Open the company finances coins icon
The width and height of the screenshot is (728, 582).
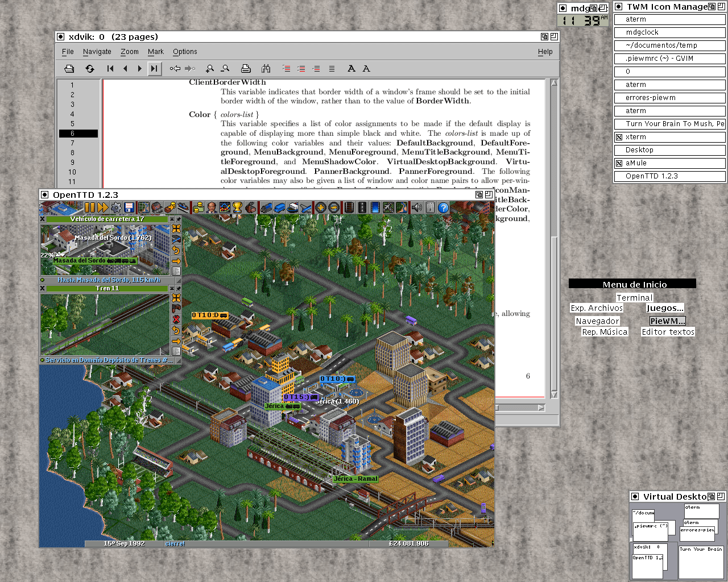click(x=199, y=208)
